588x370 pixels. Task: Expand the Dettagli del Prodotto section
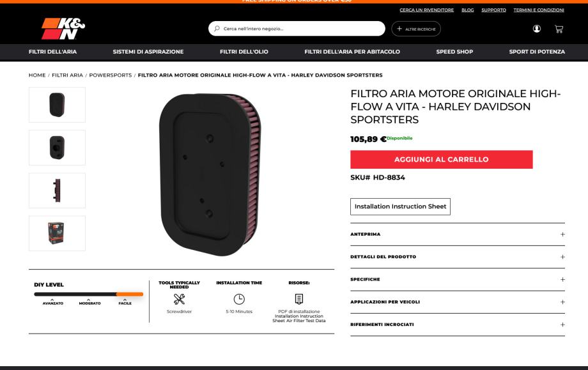coord(458,257)
